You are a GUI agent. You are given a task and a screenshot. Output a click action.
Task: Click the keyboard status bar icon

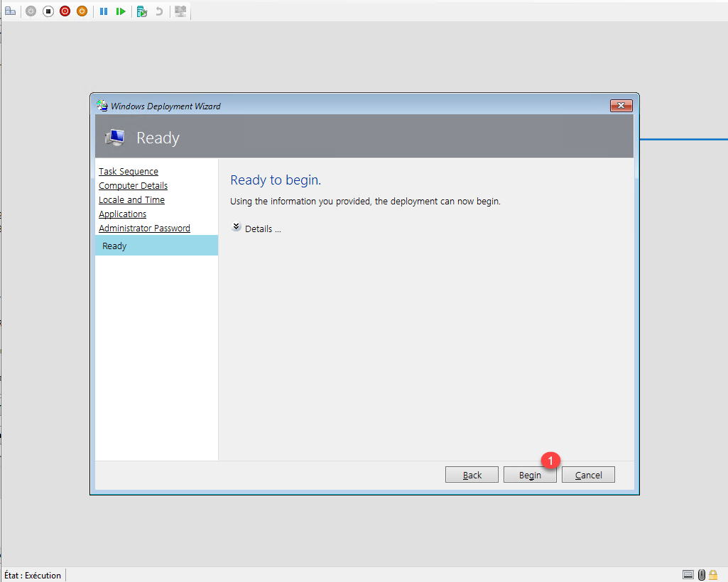coord(688,574)
